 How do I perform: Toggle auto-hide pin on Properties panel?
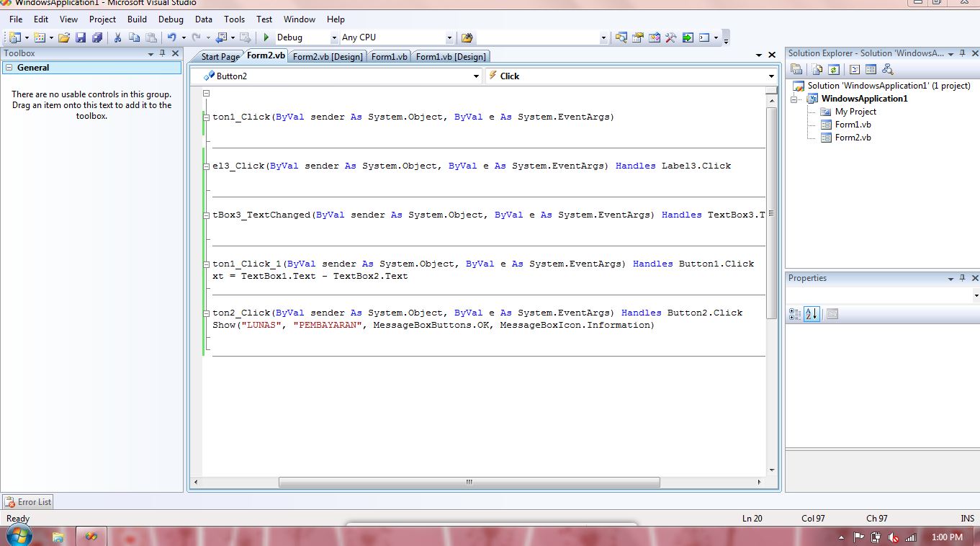[963, 278]
